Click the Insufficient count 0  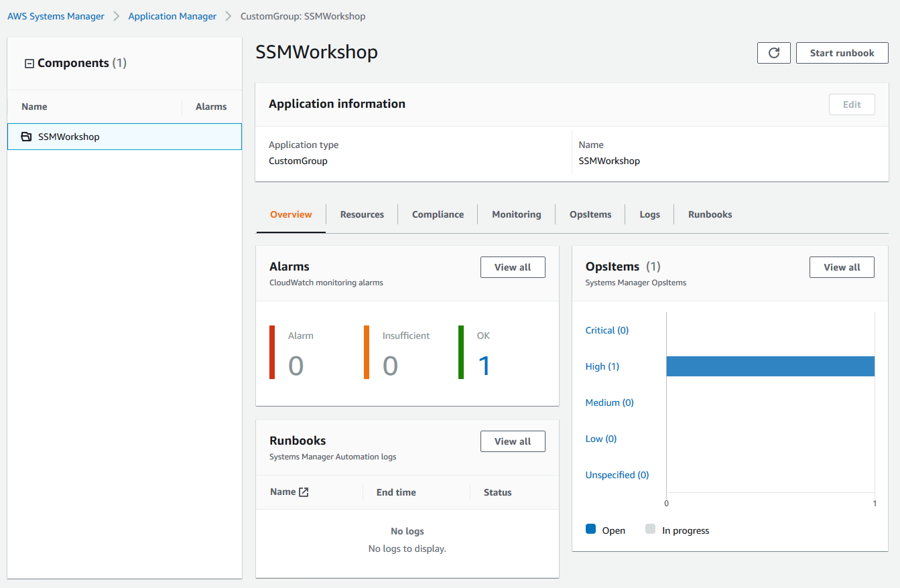point(390,366)
